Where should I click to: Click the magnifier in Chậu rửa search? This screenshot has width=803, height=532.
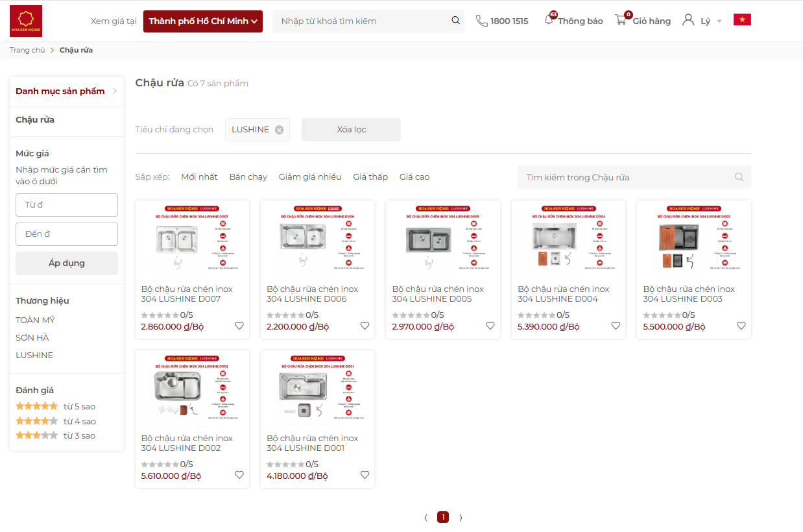[x=739, y=177]
